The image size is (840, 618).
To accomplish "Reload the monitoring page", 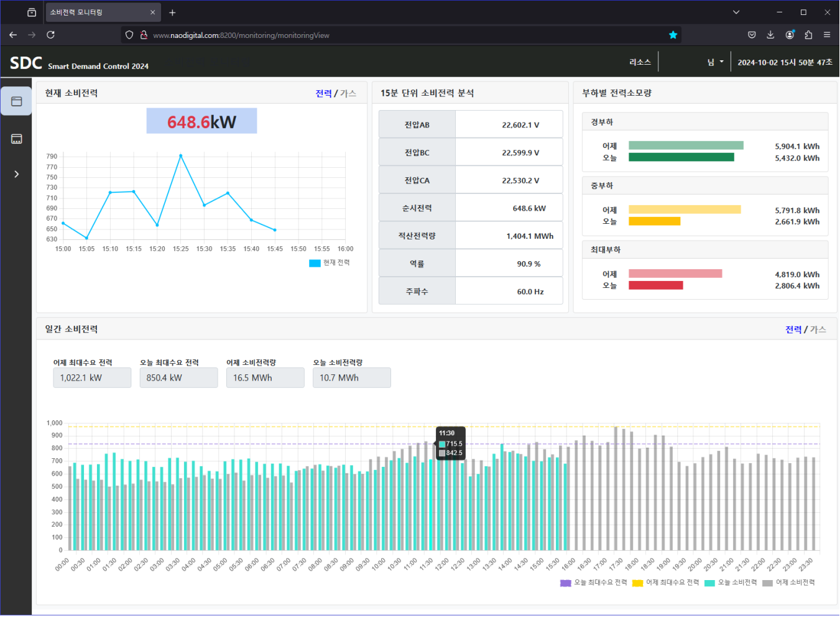I will [x=50, y=35].
